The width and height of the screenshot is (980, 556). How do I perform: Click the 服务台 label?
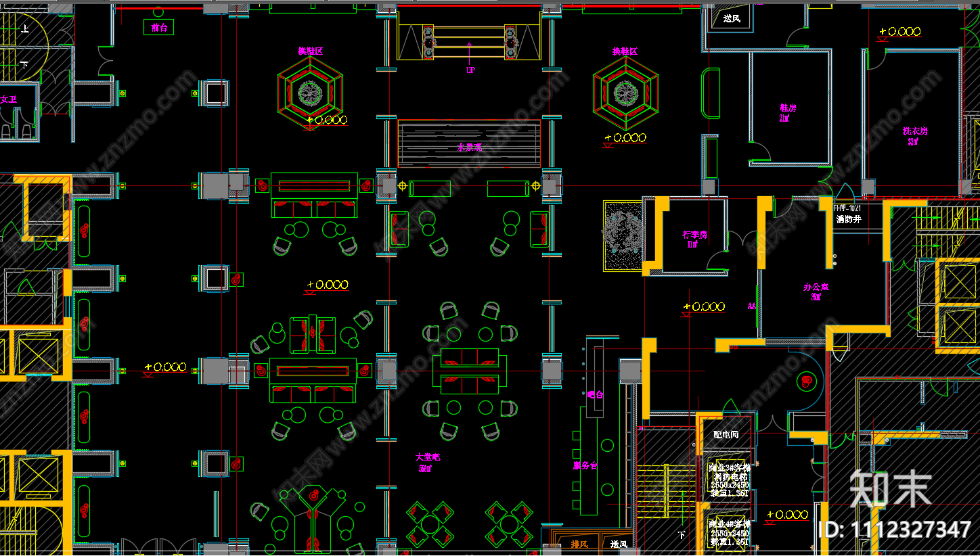coord(585,465)
